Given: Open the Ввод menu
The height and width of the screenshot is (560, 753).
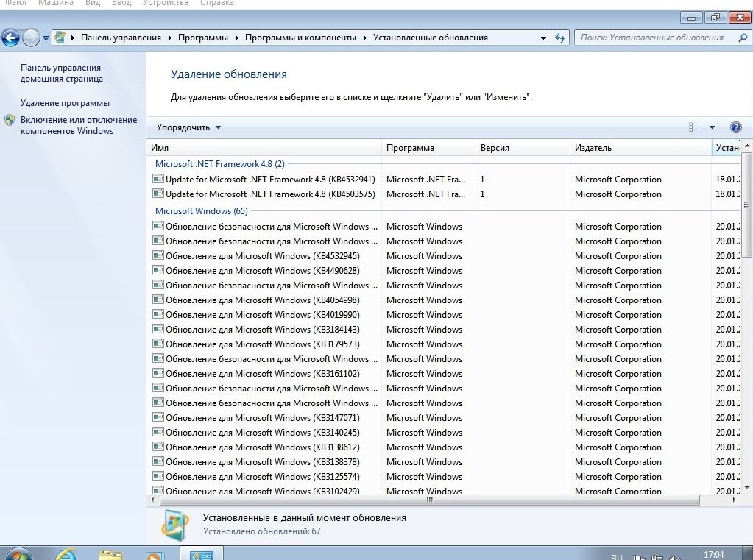Looking at the screenshot, I should pyautogui.click(x=121, y=3).
